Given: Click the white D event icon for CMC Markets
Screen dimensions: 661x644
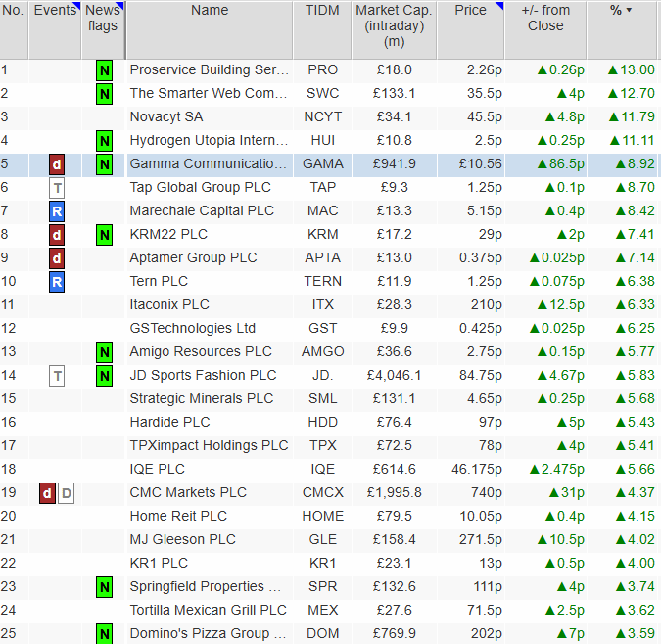Looking at the screenshot, I should 67,493.
